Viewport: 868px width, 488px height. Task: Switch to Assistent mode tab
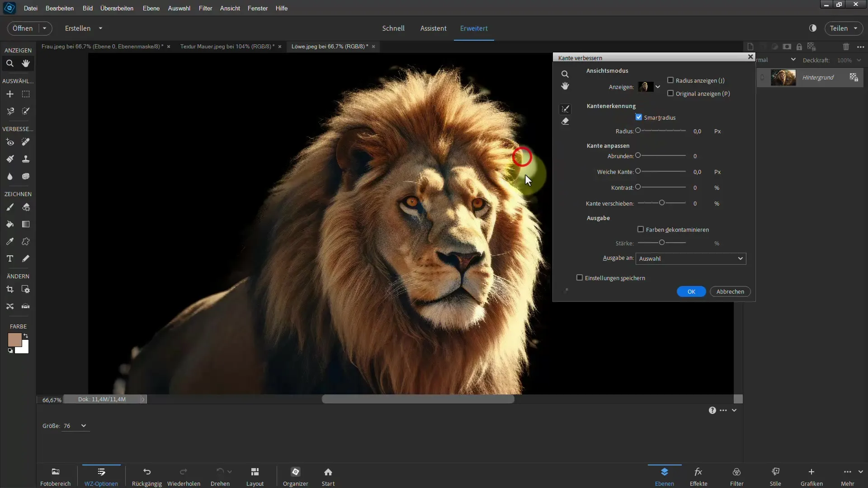(433, 28)
